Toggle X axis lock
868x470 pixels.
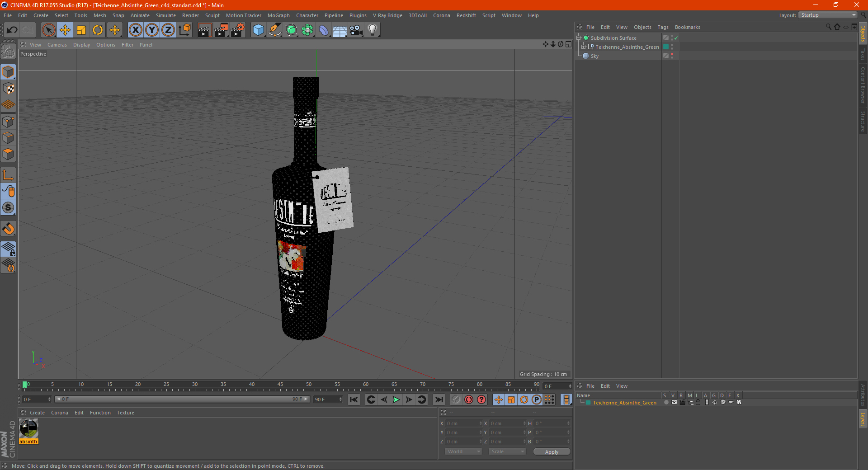(135, 30)
